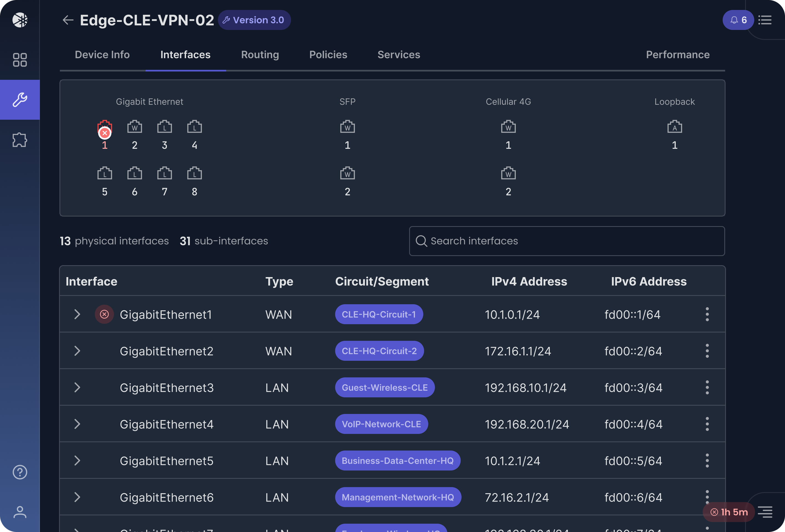
Task: Open more options for GigabitEthernet4
Action: 707,424
